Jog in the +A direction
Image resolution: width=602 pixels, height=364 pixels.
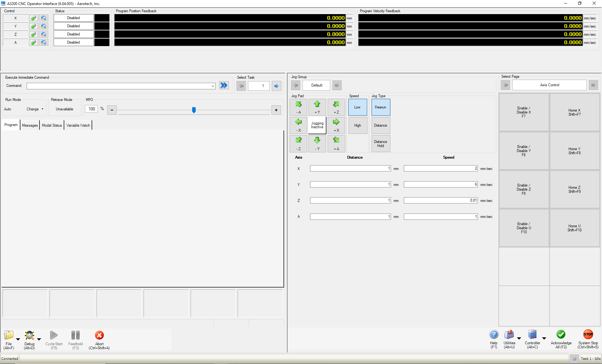pyautogui.click(x=336, y=144)
